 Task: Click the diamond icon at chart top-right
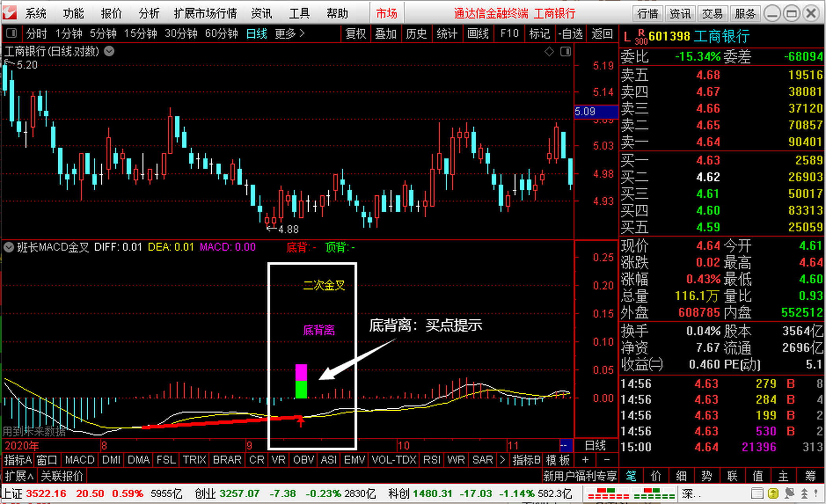[549, 52]
